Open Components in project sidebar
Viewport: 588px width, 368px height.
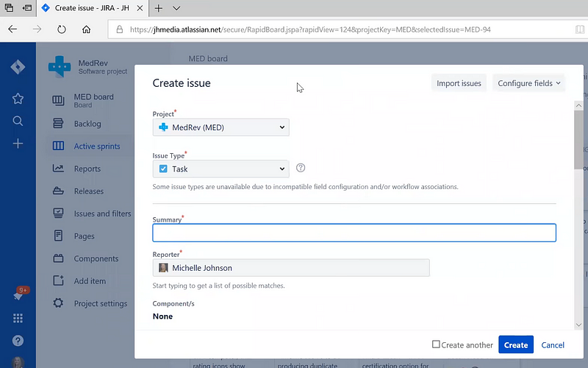coord(96,259)
